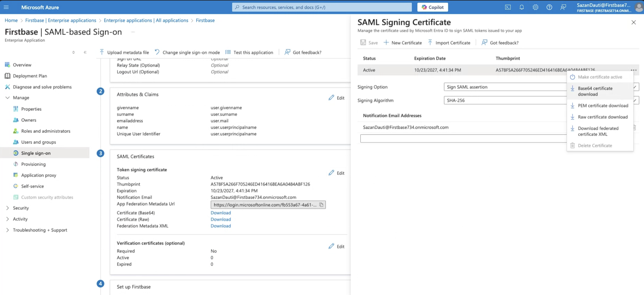The image size is (644, 295).
Task: Choose PEM certificate download
Action: pos(600,106)
